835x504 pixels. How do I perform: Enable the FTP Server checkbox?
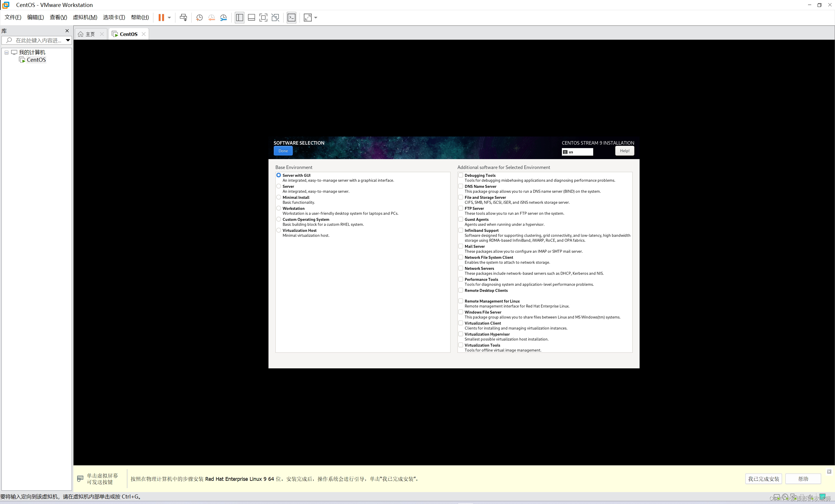click(x=460, y=208)
